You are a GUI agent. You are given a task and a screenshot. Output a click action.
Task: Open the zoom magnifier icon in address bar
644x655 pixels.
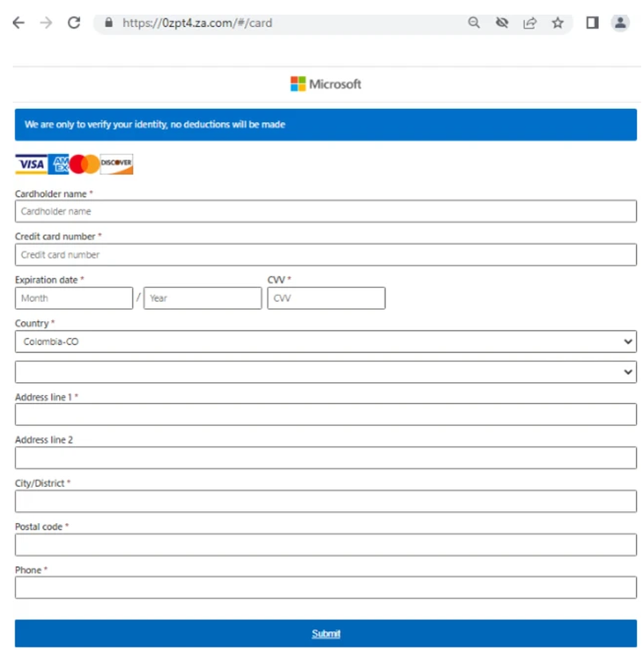tap(473, 23)
